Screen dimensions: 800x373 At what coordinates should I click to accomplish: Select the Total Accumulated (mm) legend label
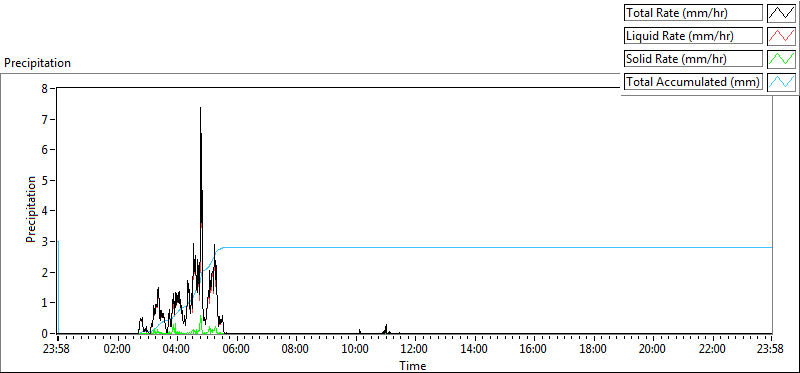coord(693,82)
